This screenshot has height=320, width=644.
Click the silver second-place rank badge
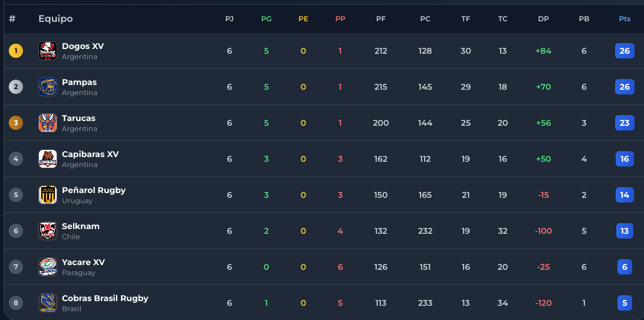click(16, 87)
